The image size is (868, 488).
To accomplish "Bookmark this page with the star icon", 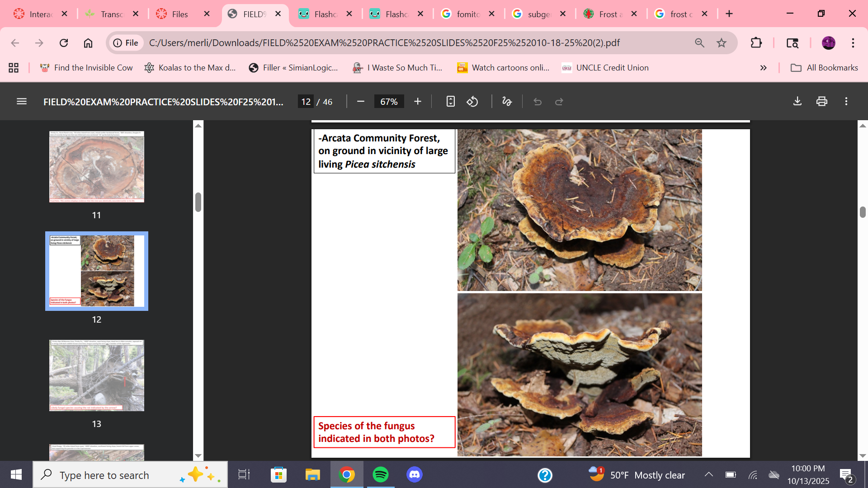I will point(722,43).
